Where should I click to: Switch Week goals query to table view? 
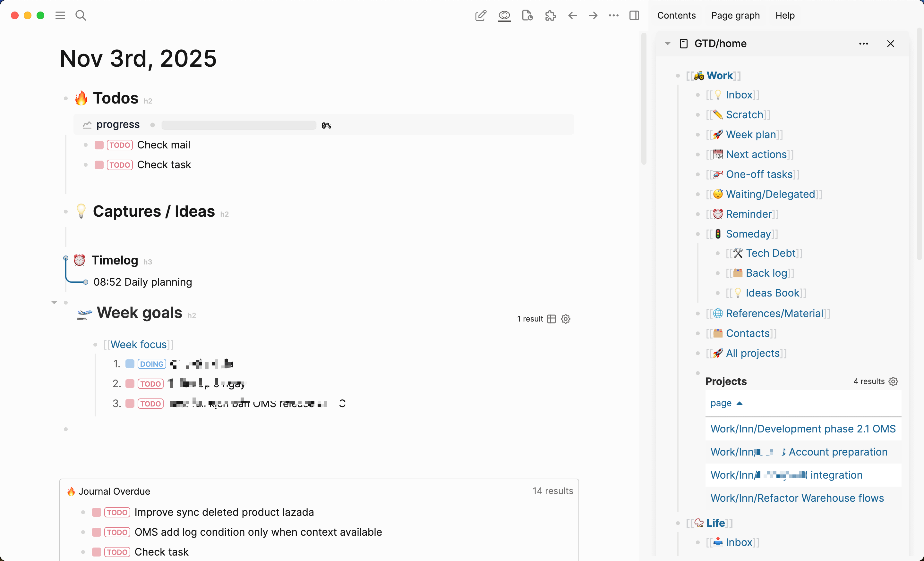pos(551,319)
